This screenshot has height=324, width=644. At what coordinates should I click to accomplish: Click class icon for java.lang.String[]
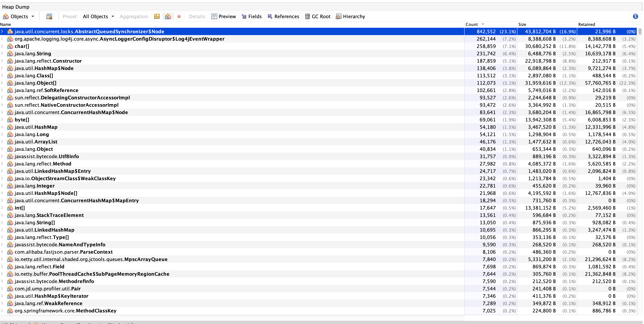(10, 222)
